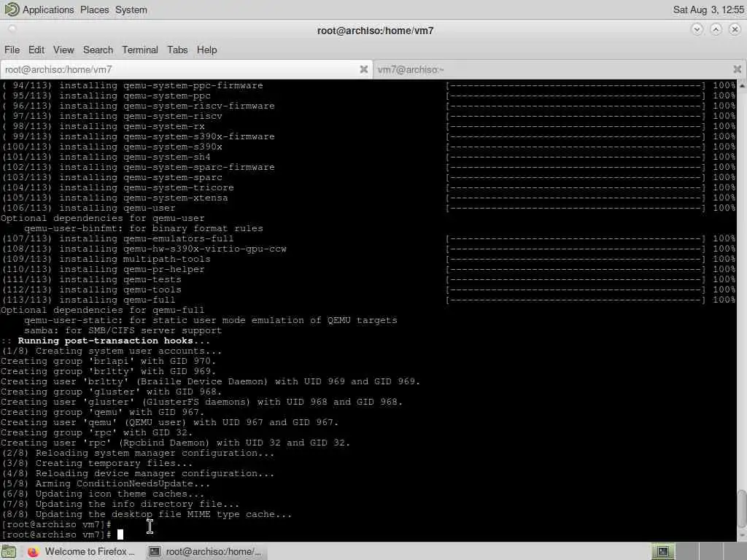Viewport: 747px width, 560px height.
Task: Select the root@archiso:/home/vm7 tab
Action: tap(186, 69)
